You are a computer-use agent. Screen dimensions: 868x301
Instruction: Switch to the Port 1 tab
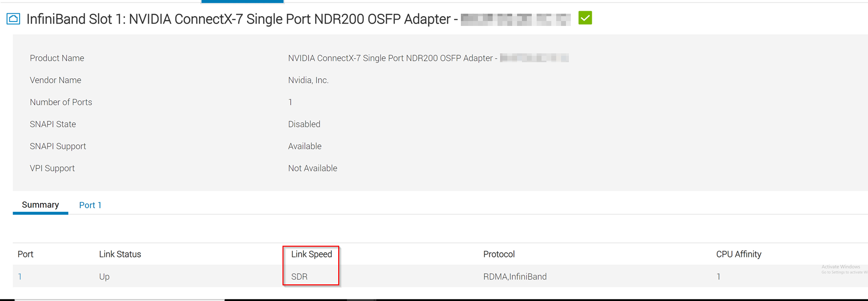tap(90, 205)
